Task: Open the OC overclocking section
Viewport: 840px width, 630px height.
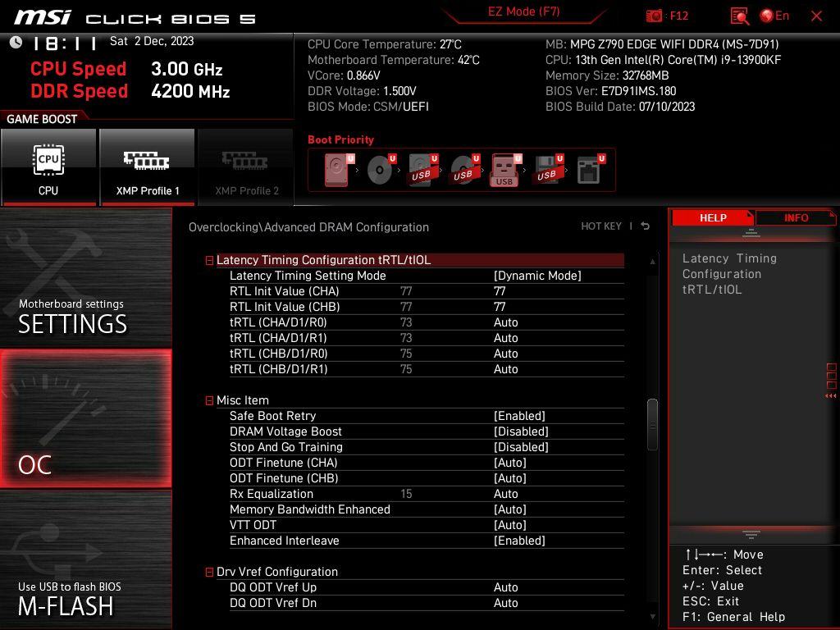Action: click(85, 418)
